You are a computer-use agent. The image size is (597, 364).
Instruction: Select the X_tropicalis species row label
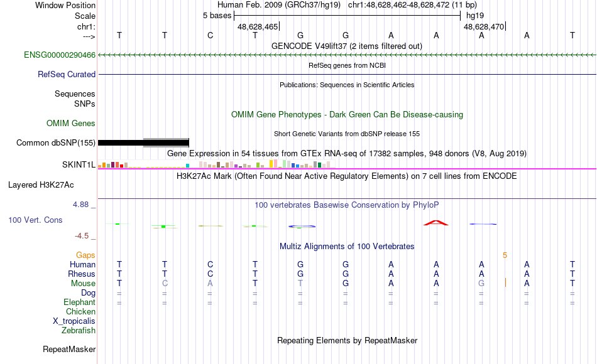(74, 321)
